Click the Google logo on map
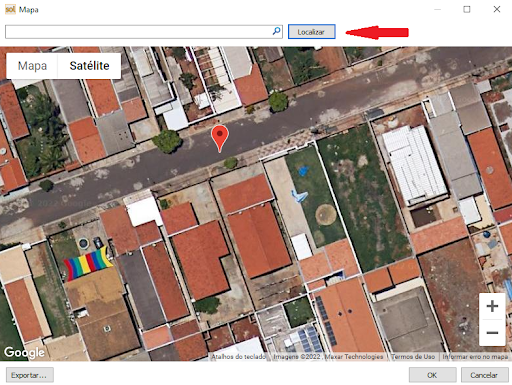Image resolution: width=512 pixels, height=385 pixels. point(24,353)
